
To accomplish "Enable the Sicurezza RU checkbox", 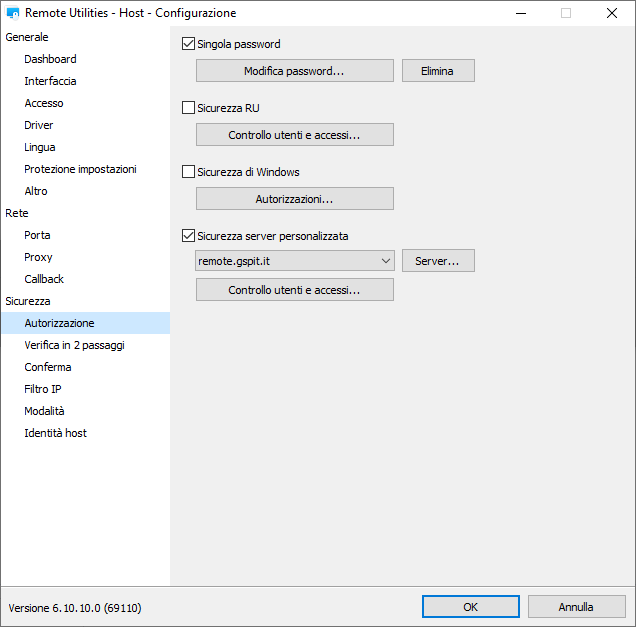I will (x=188, y=108).
